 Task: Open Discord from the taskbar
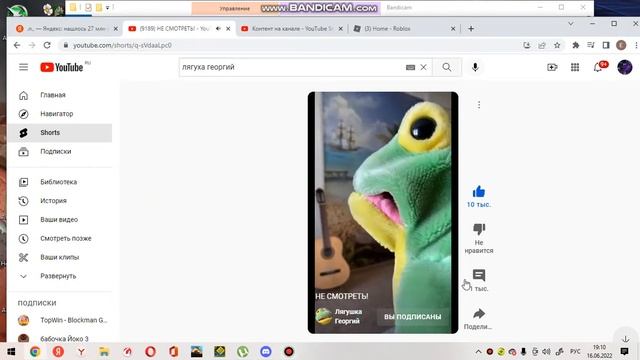[x=266, y=351]
